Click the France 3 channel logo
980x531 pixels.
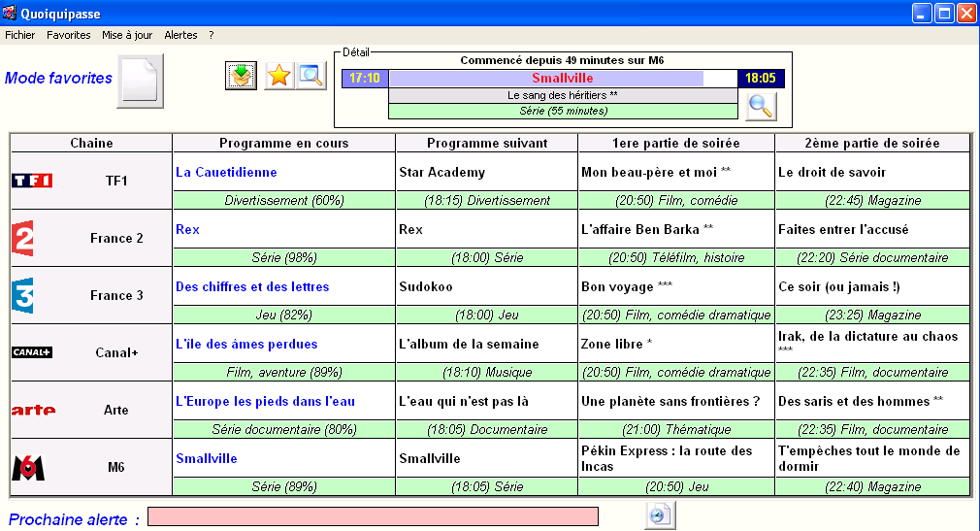(x=23, y=295)
